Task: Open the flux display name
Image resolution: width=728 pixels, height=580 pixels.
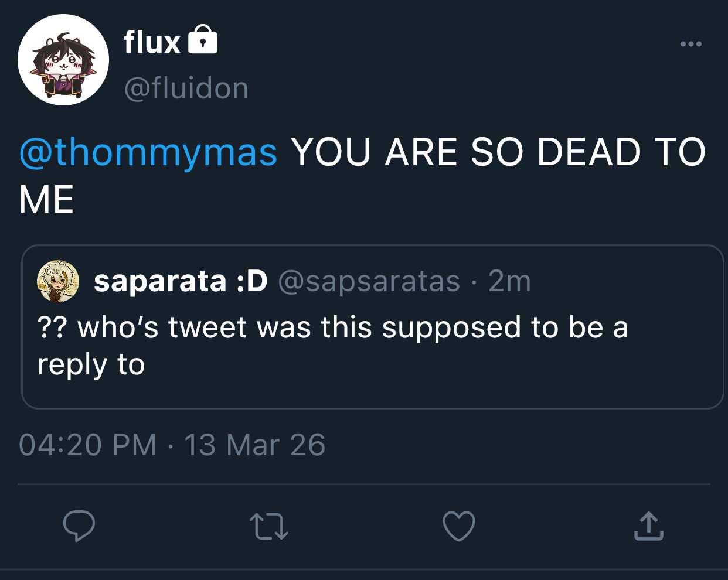Action: pyautogui.click(x=152, y=42)
